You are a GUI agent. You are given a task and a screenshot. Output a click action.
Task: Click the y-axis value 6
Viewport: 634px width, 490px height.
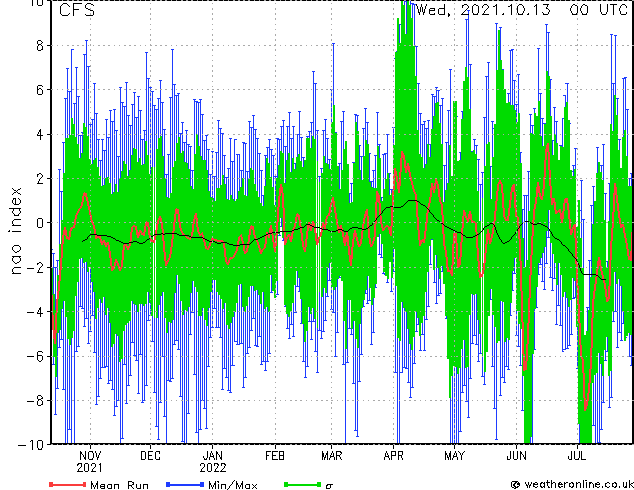click(40, 90)
